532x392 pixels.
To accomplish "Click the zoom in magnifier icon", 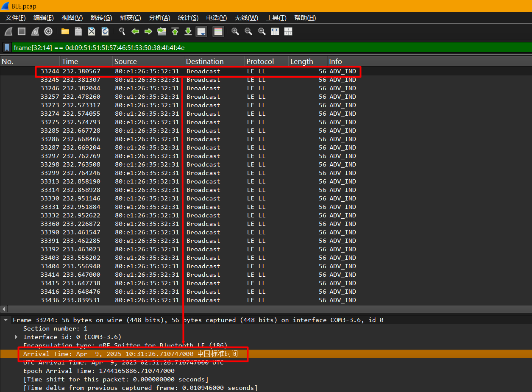I will (235, 31).
